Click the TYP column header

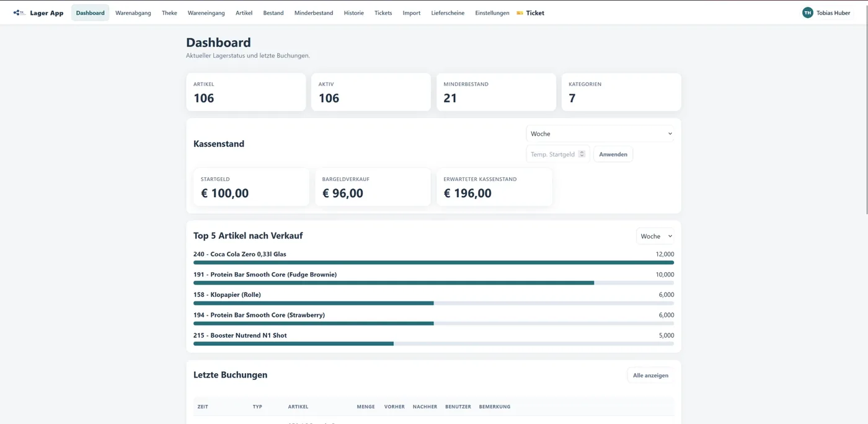257,407
